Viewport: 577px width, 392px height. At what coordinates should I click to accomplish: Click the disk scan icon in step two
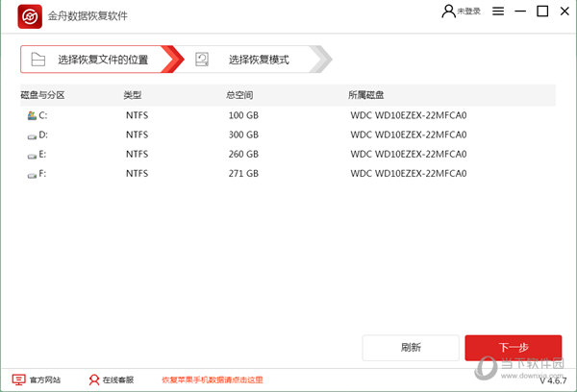[202, 60]
